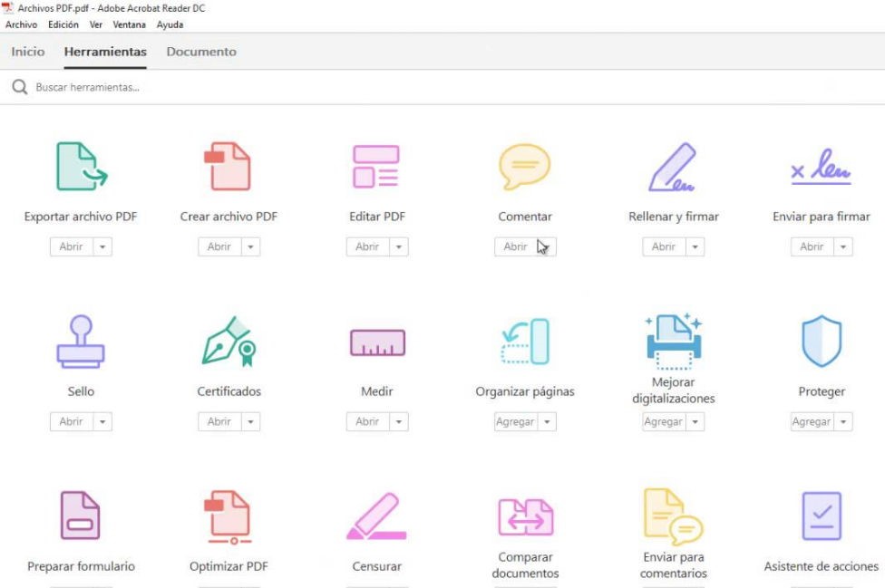Image resolution: width=885 pixels, height=588 pixels.
Task: Select the Proteger shield icon
Action: 822,341
